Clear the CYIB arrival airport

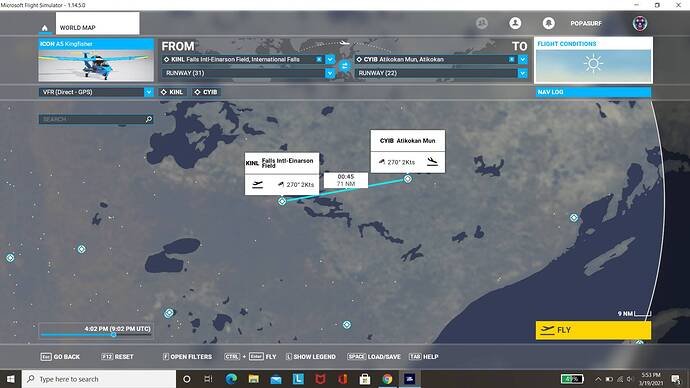click(511, 59)
